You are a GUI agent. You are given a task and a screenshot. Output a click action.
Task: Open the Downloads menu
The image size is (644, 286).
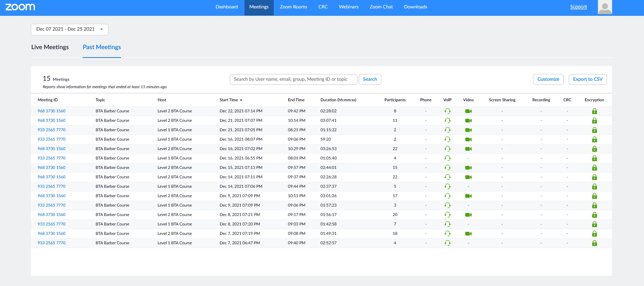tap(416, 7)
